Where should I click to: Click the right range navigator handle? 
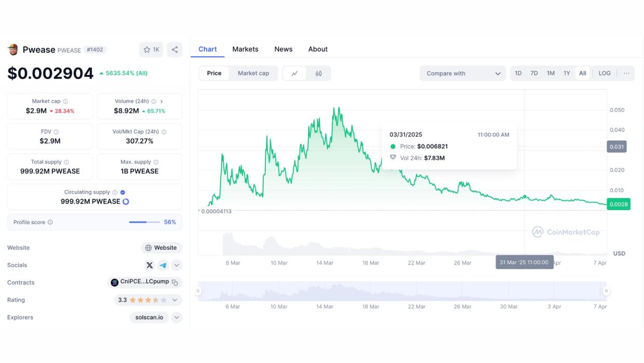606,291
